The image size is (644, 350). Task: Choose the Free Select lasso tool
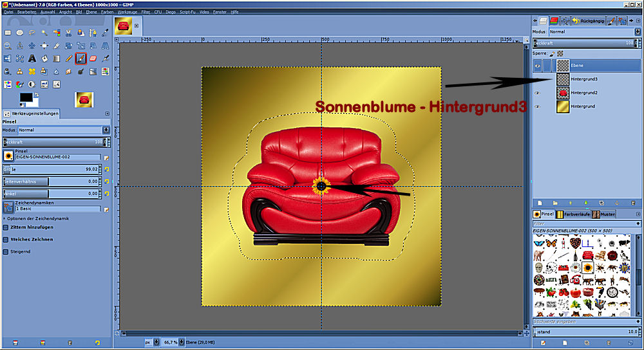[x=32, y=32]
